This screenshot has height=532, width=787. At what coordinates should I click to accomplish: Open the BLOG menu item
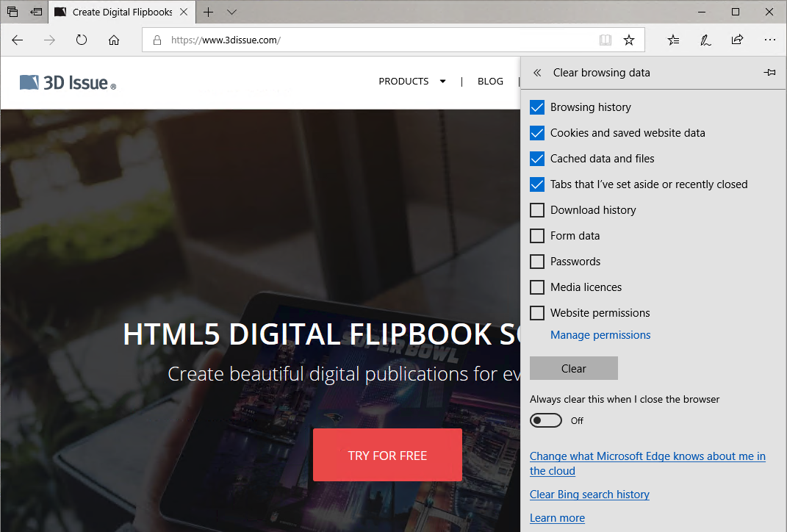[x=490, y=82]
